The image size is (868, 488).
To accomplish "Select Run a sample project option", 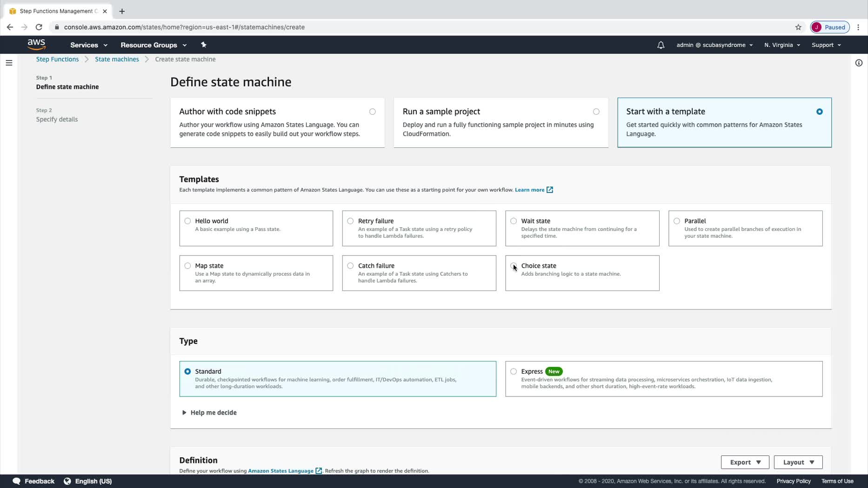I will coord(501,122).
